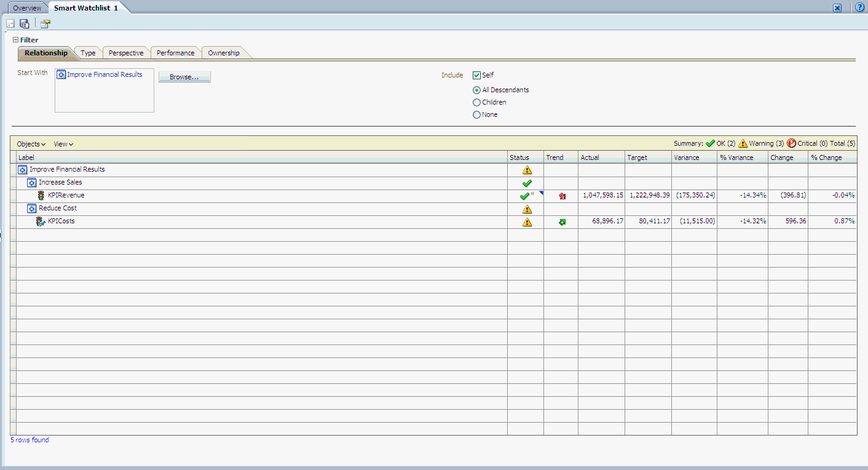The width and height of the screenshot is (868, 470).
Task: Close the current tab with the X icon
Action: click(837, 8)
